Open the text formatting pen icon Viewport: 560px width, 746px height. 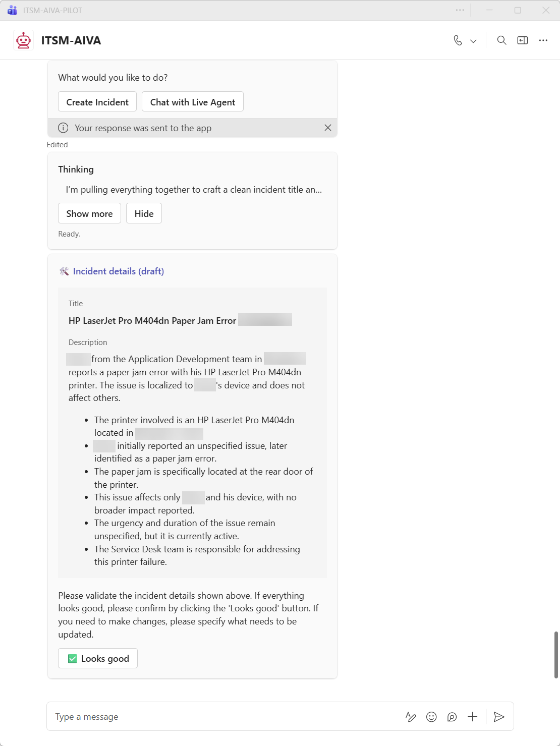click(411, 717)
